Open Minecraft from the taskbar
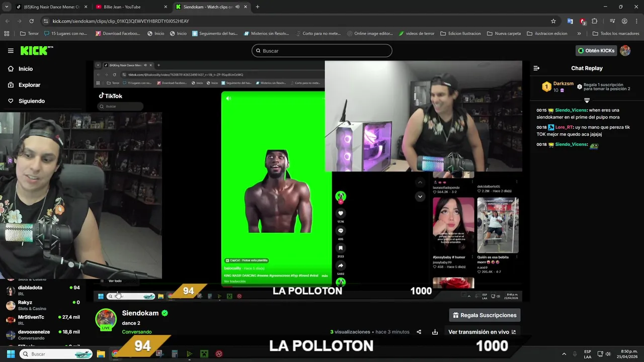Screen dimensions: 644x362 click(x=204, y=354)
